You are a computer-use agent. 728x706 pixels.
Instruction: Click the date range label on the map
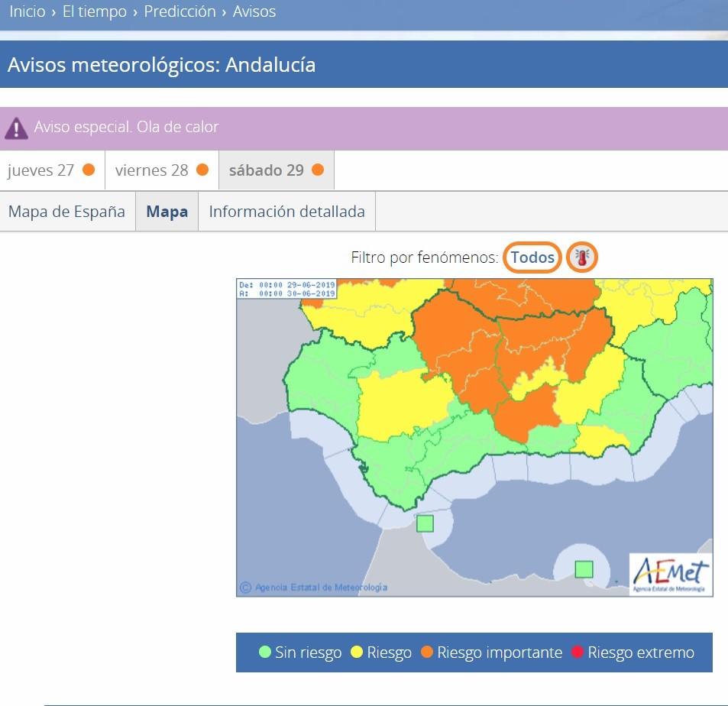(283, 290)
